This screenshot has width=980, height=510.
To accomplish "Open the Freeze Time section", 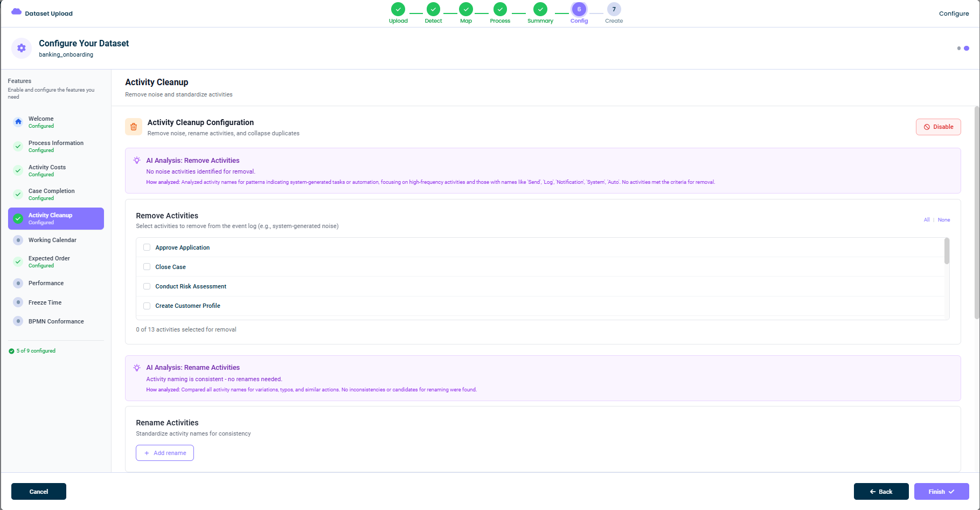I will [x=56, y=302].
